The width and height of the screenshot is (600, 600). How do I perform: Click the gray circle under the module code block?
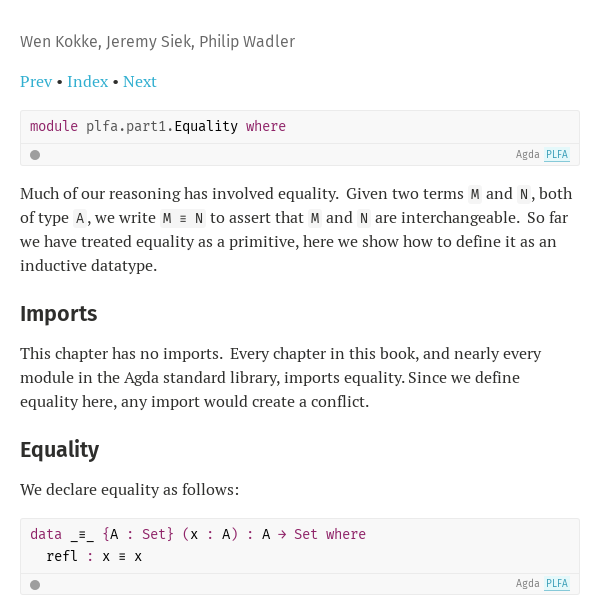coord(35,155)
